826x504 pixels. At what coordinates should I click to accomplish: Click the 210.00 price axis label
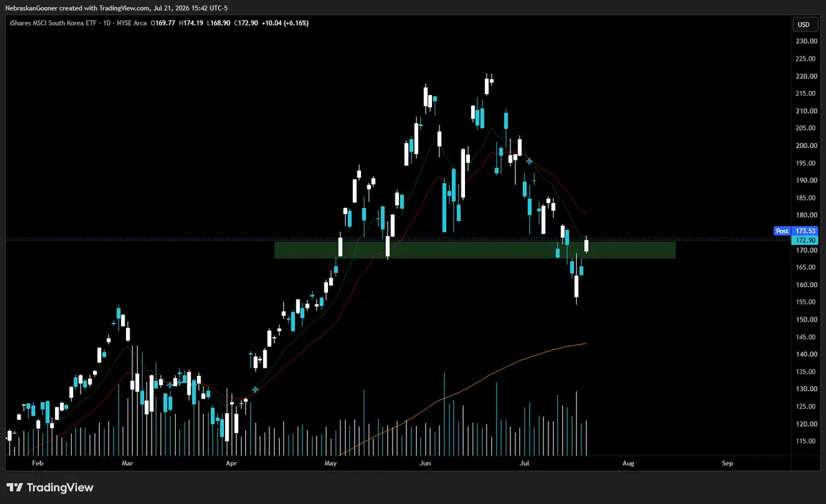click(806, 111)
